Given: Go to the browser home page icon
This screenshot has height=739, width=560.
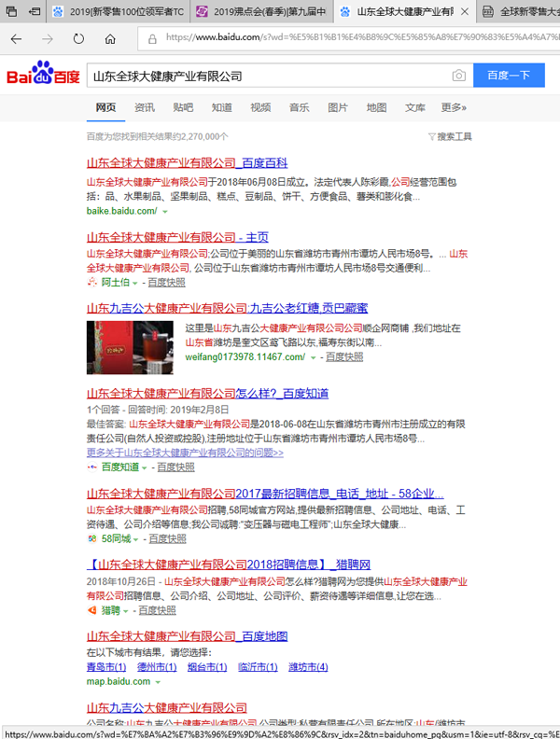Looking at the screenshot, I should click(110, 39).
